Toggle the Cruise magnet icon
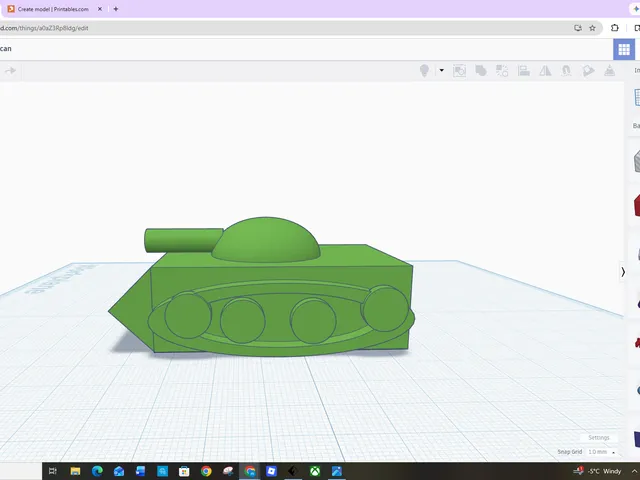The width and height of the screenshot is (640, 480). pyautogui.click(x=567, y=71)
